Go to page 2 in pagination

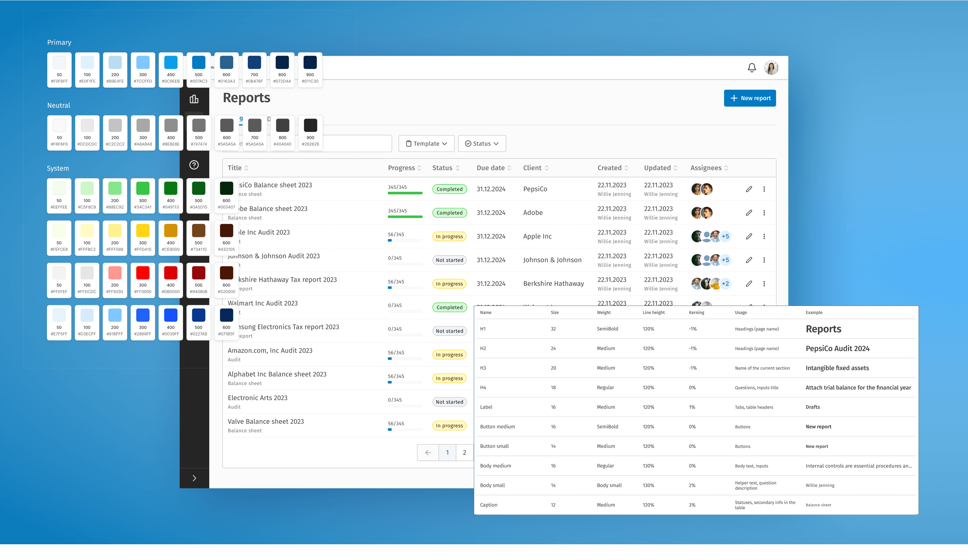pyautogui.click(x=464, y=453)
